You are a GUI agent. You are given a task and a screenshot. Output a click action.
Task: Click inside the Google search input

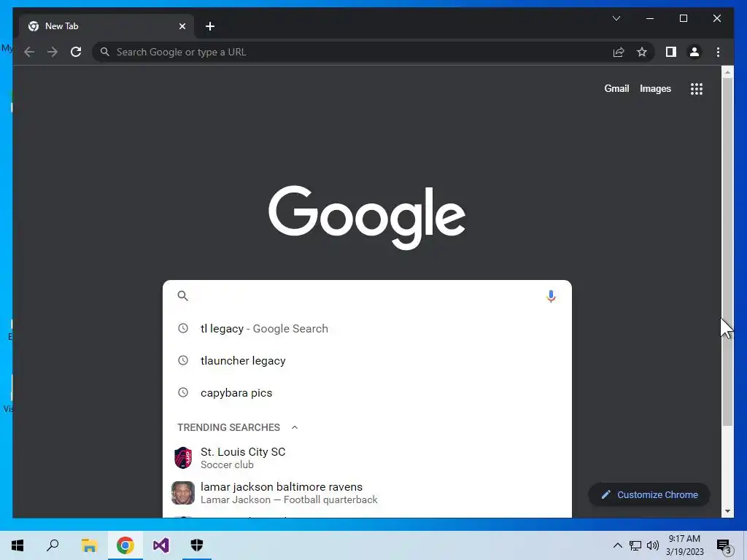click(x=366, y=296)
